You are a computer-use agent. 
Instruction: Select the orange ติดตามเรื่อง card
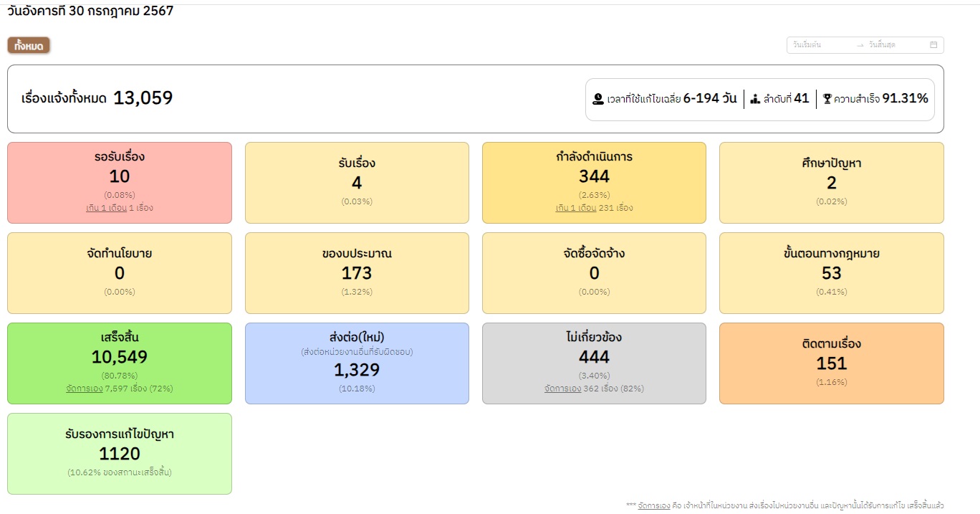[x=831, y=363]
